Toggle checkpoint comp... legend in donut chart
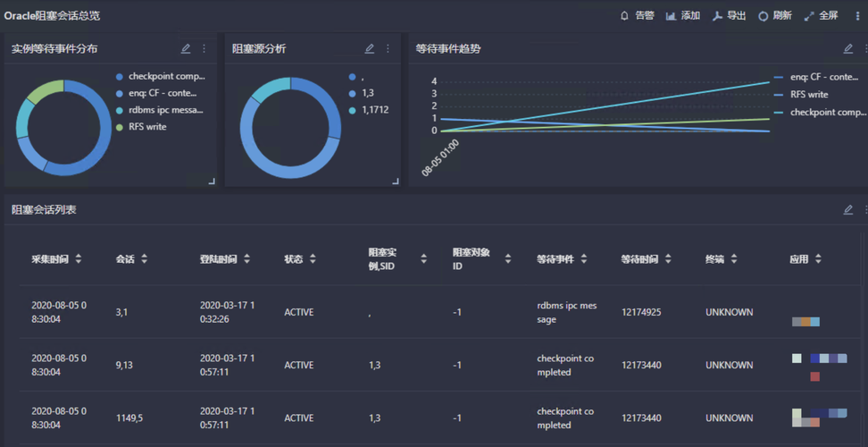 [161, 77]
